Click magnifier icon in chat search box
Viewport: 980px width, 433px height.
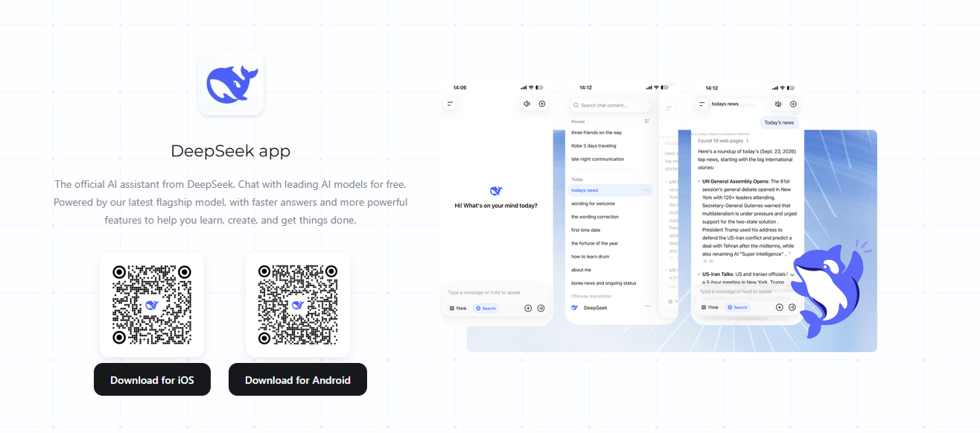(575, 105)
